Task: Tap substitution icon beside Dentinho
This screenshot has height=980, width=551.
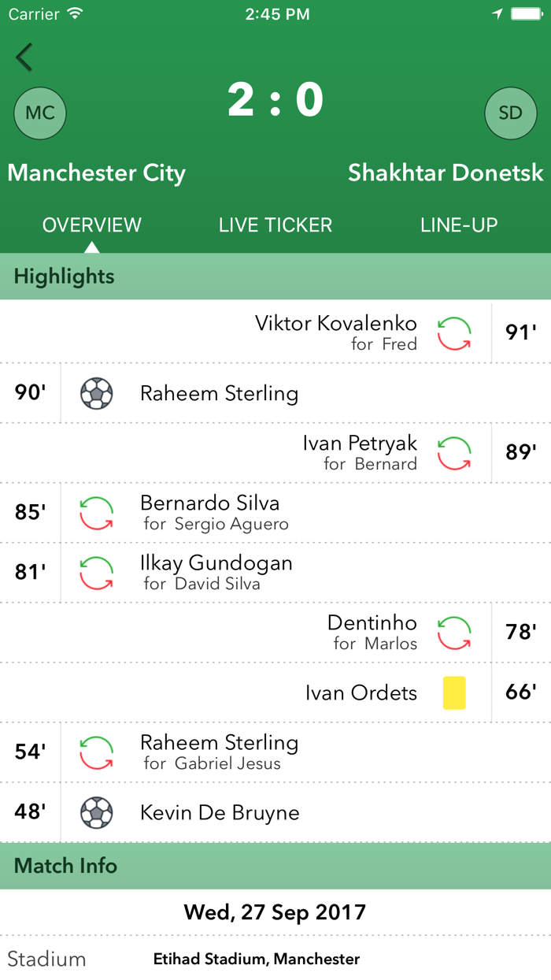Action: tap(454, 633)
